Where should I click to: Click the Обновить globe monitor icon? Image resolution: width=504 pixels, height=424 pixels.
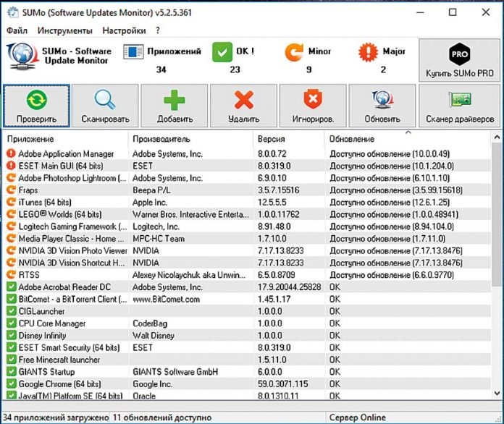click(382, 99)
